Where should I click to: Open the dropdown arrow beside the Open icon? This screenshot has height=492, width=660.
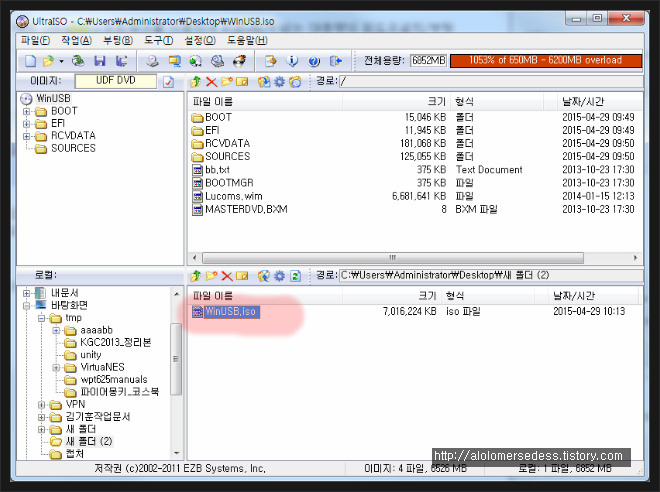(x=61, y=61)
